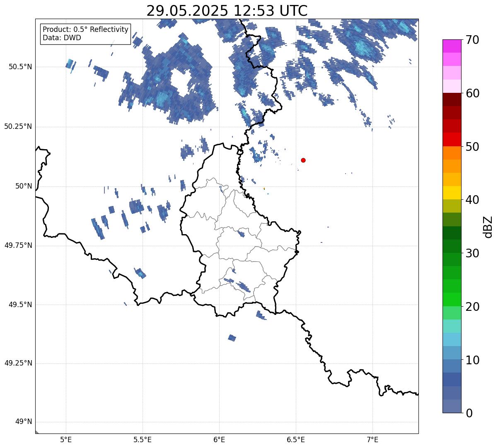The height and width of the screenshot is (448, 498).
Task: Click the 49.75°N latitude label
Action: pos(18,245)
